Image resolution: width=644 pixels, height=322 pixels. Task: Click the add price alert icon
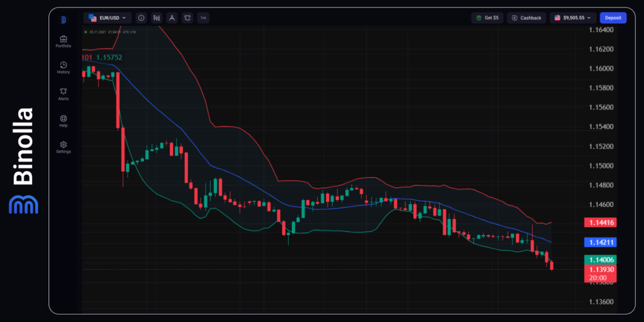pos(187,18)
